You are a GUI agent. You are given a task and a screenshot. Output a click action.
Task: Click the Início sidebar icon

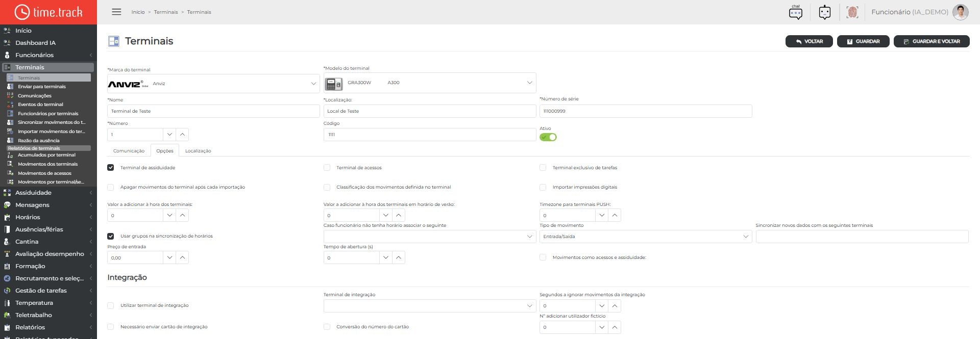click(7, 31)
